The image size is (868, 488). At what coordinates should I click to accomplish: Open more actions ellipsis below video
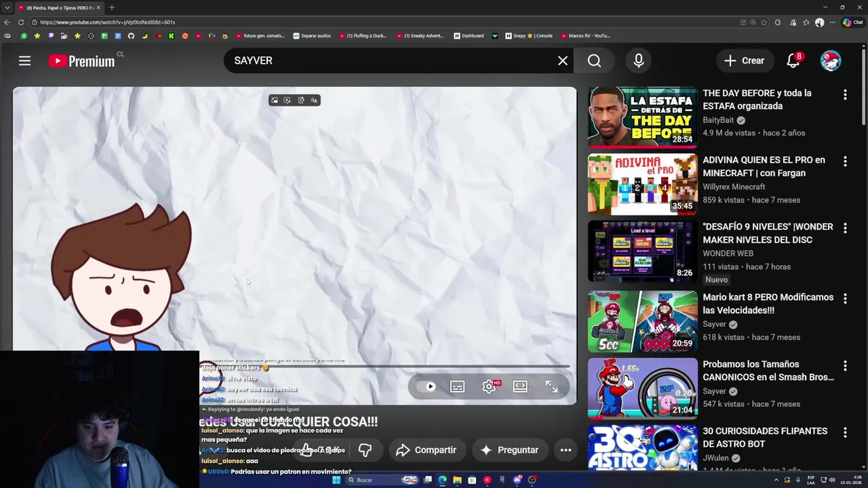(566, 450)
